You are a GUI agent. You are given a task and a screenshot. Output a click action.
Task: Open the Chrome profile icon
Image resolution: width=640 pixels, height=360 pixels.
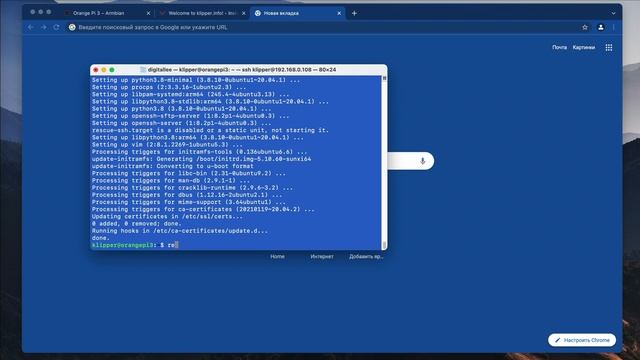pyautogui.click(x=601, y=27)
